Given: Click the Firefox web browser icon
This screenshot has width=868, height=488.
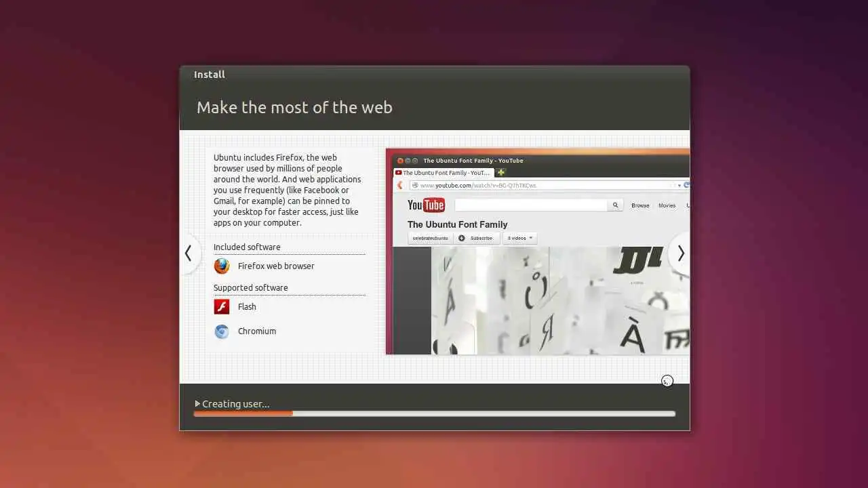Looking at the screenshot, I should pyautogui.click(x=222, y=266).
